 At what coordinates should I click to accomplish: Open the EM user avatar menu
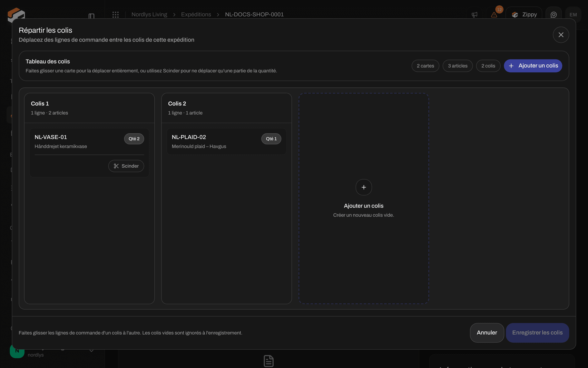click(x=573, y=15)
